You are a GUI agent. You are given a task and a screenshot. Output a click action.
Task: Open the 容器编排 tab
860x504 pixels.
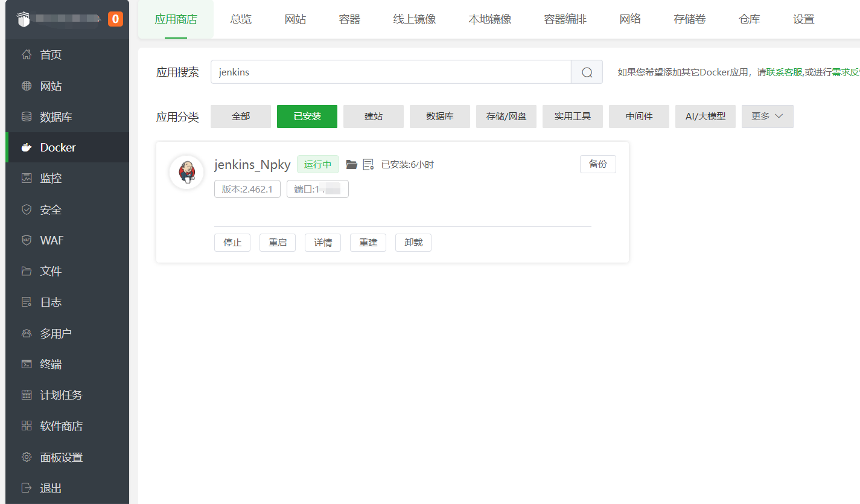(565, 19)
